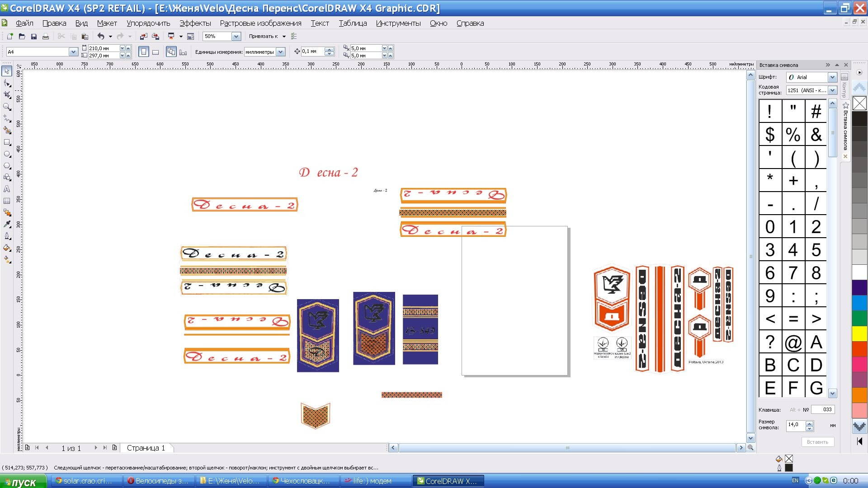This screenshot has height=488, width=868.
Task: Toggle landscape page orientation
Action: coord(156,52)
